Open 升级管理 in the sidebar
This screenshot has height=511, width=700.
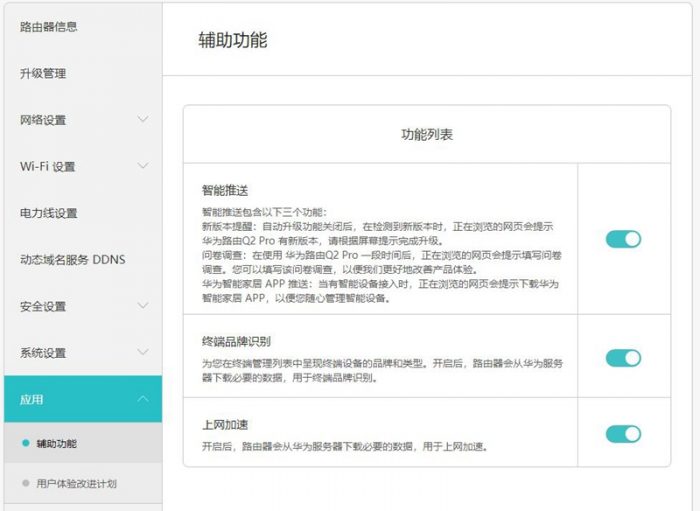(x=43, y=73)
